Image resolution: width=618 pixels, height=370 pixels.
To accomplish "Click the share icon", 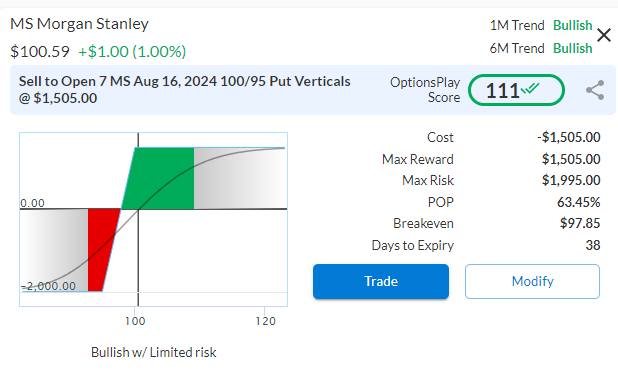I will tap(595, 90).
